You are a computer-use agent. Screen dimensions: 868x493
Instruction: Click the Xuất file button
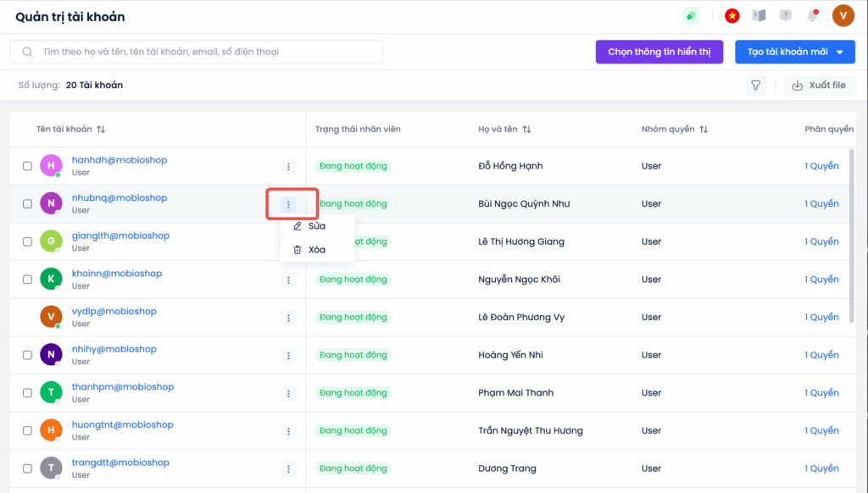click(x=820, y=86)
